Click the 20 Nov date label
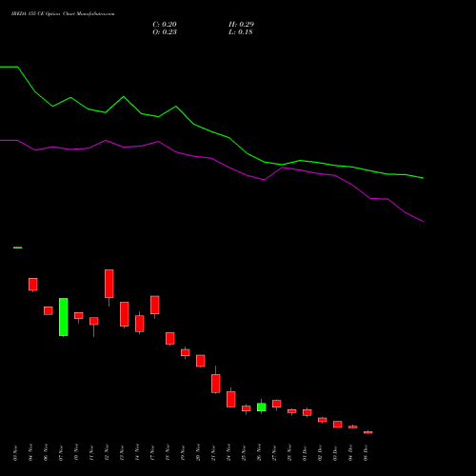476x476 pixels. click(198, 453)
